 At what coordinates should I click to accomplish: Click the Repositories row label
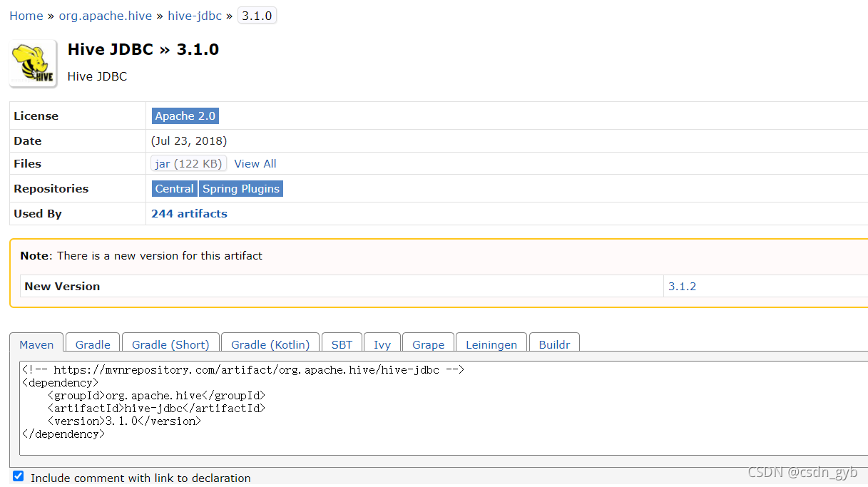[x=51, y=188]
